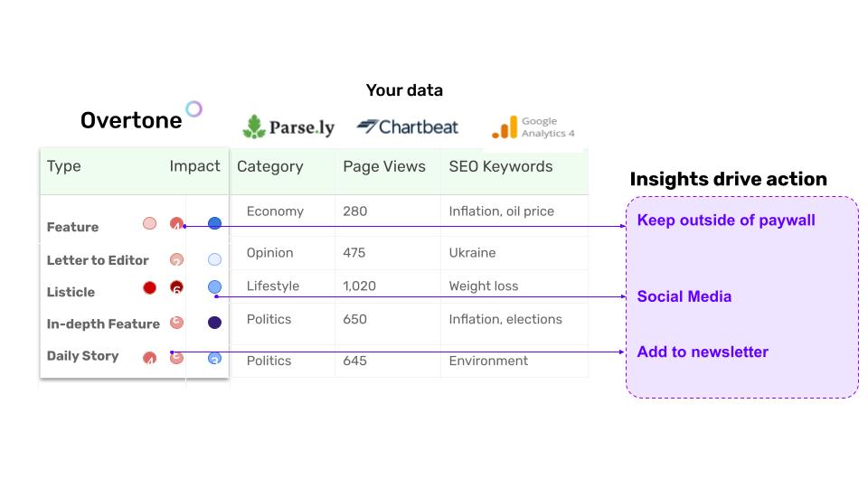The height and width of the screenshot is (488, 868).
Task: Open the Add to newsletter action
Action: pyautogui.click(x=703, y=352)
